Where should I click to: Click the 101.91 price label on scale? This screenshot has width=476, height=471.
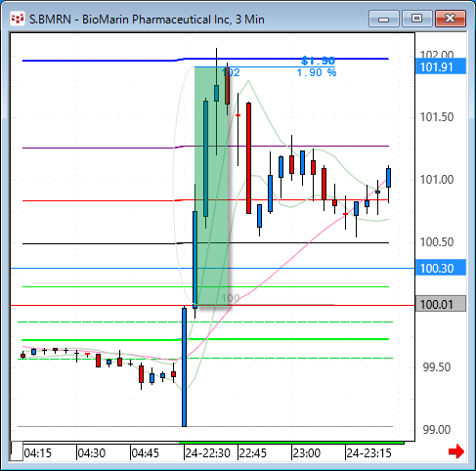point(441,67)
